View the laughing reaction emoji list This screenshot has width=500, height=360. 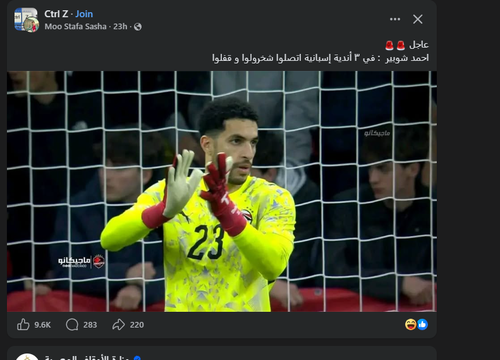pos(411,324)
